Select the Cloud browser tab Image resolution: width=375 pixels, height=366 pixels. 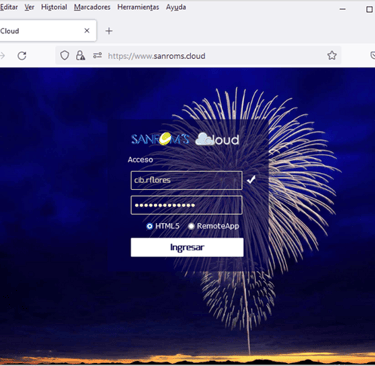pos(47,31)
